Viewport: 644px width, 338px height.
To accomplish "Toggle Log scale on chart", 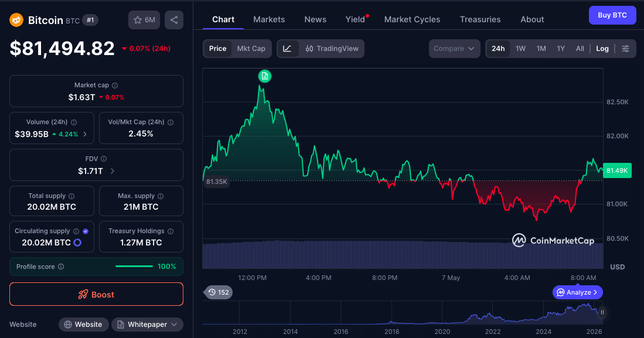I will tap(602, 49).
